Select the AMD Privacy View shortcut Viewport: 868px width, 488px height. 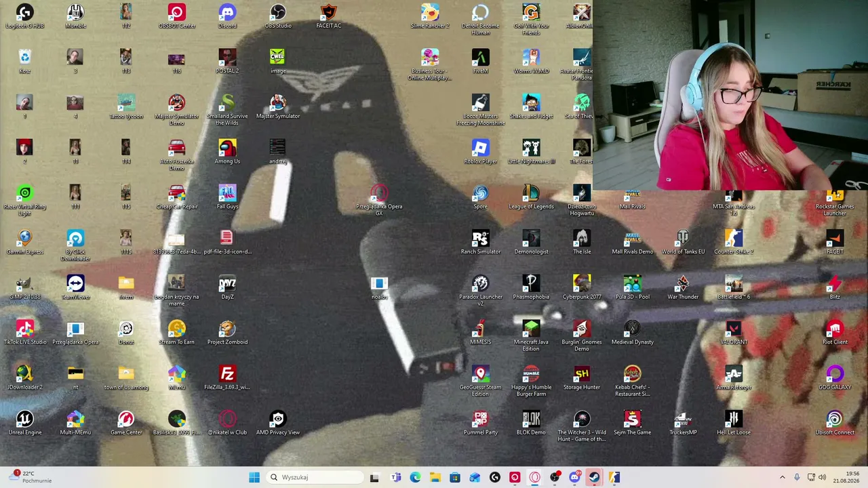278,423
